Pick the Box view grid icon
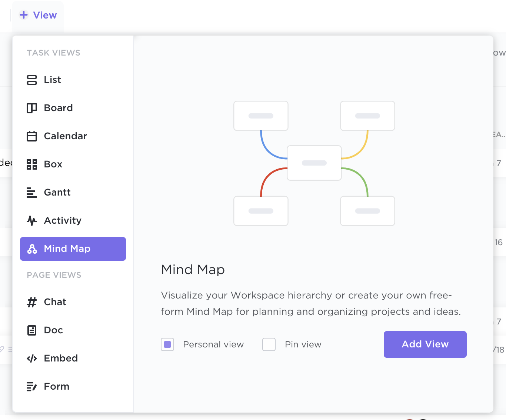Image resolution: width=506 pixels, height=420 pixels. tap(32, 164)
